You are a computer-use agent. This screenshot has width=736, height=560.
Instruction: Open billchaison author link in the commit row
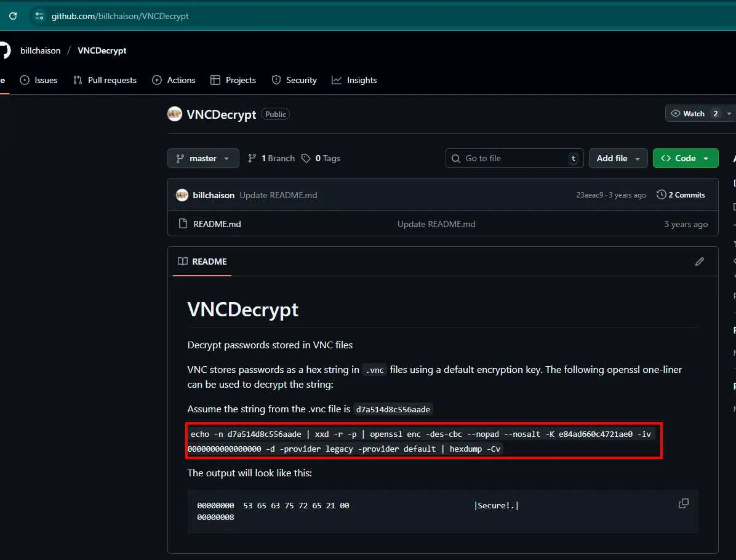214,195
